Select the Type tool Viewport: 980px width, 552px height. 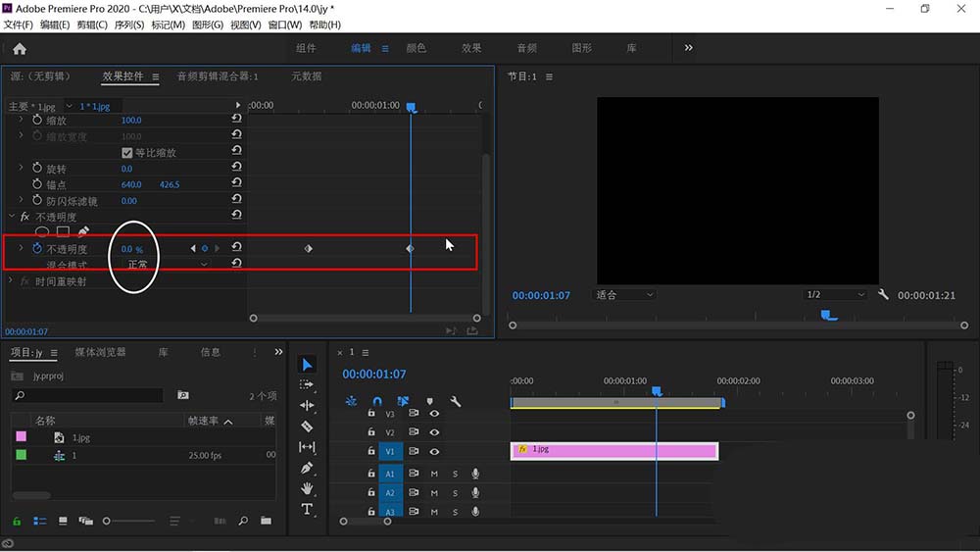307,509
